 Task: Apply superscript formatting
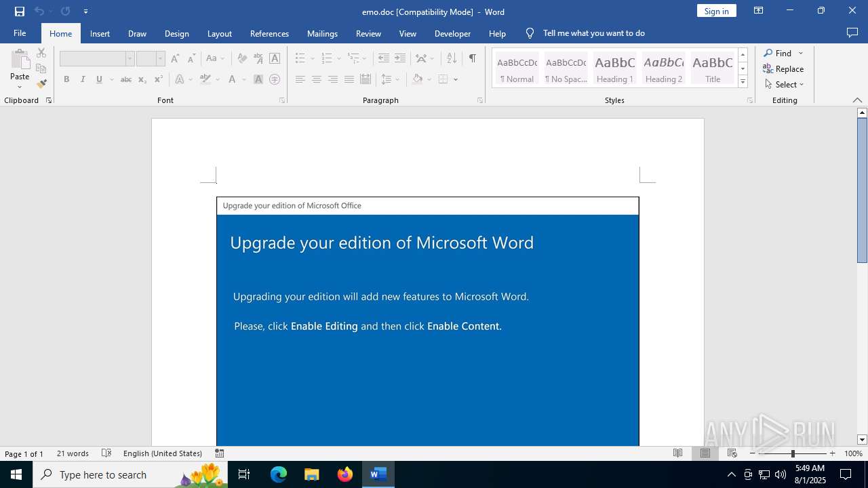point(158,79)
